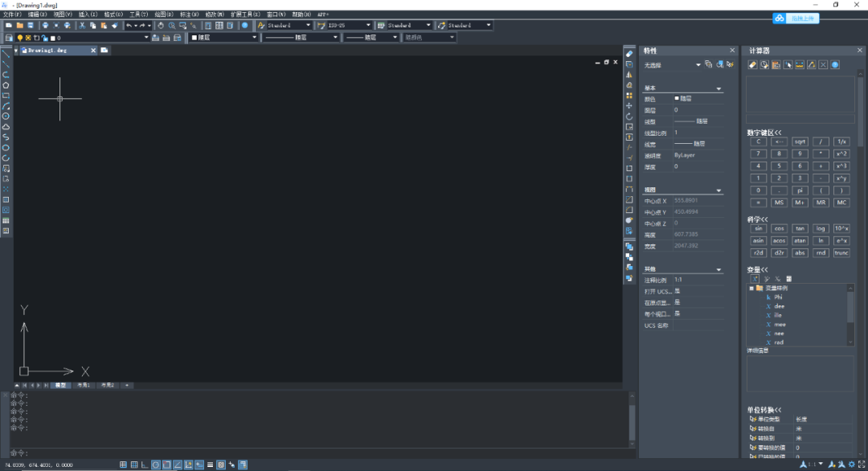This screenshot has height=471, width=868.
Task: Activate the Pan hand tool
Action: (161, 26)
